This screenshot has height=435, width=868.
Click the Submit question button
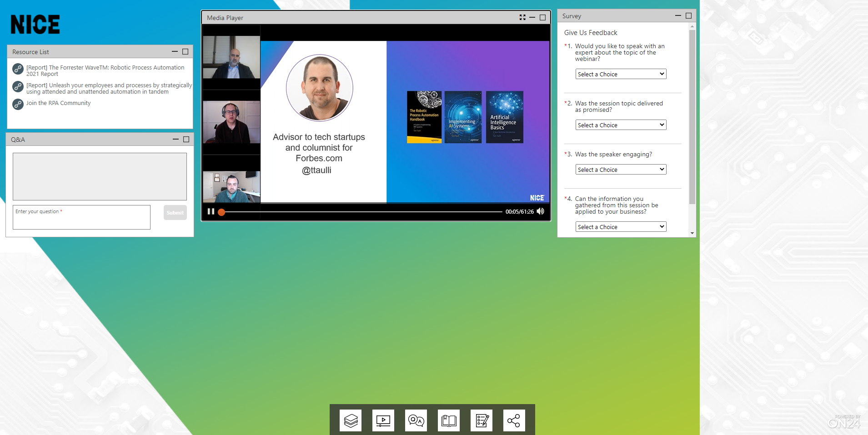click(x=175, y=213)
